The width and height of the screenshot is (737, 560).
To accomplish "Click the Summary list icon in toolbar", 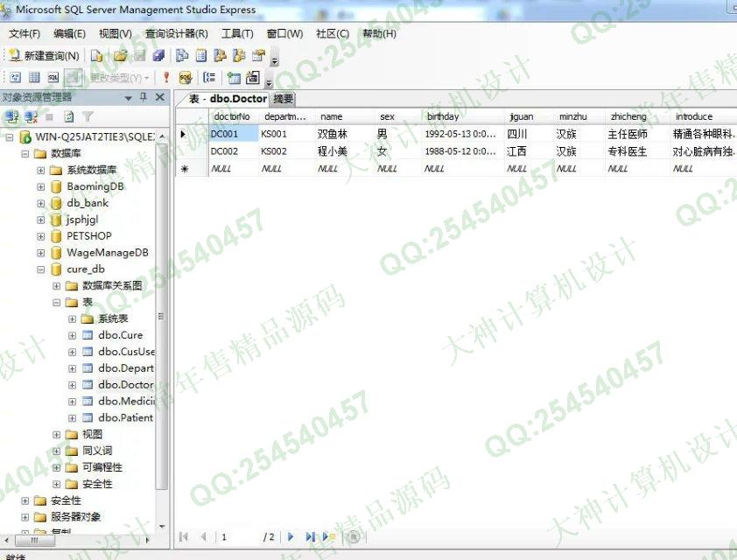I will (201, 56).
